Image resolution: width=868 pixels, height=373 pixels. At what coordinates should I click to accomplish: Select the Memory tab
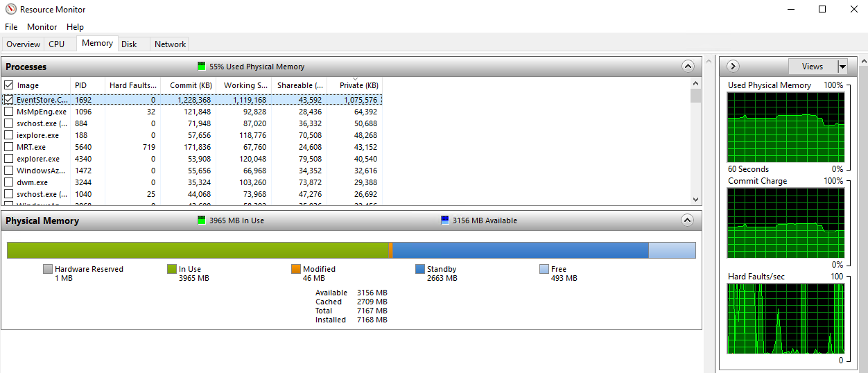[97, 43]
